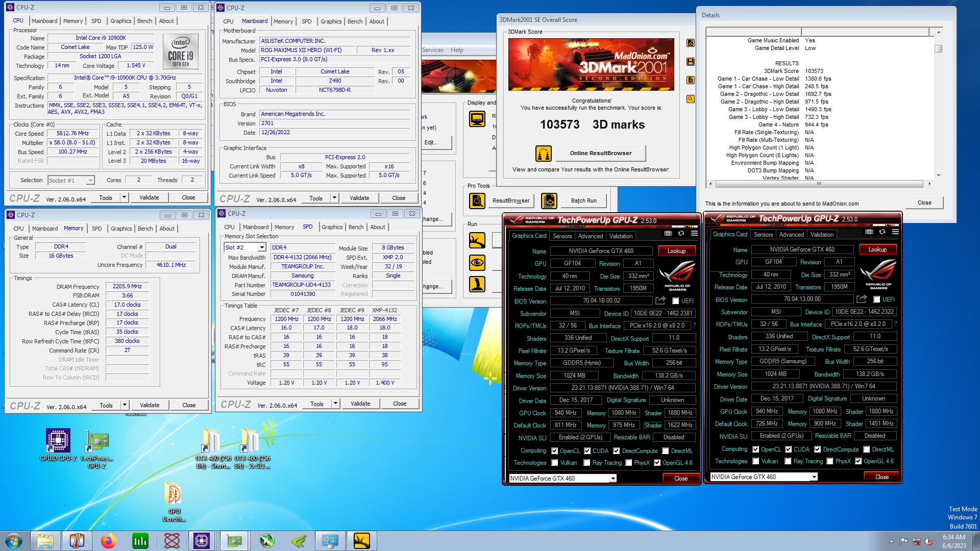Click the scroll-down arrow in the Details list
Image resolution: width=980 pixels, height=551 pixels.
(x=938, y=175)
